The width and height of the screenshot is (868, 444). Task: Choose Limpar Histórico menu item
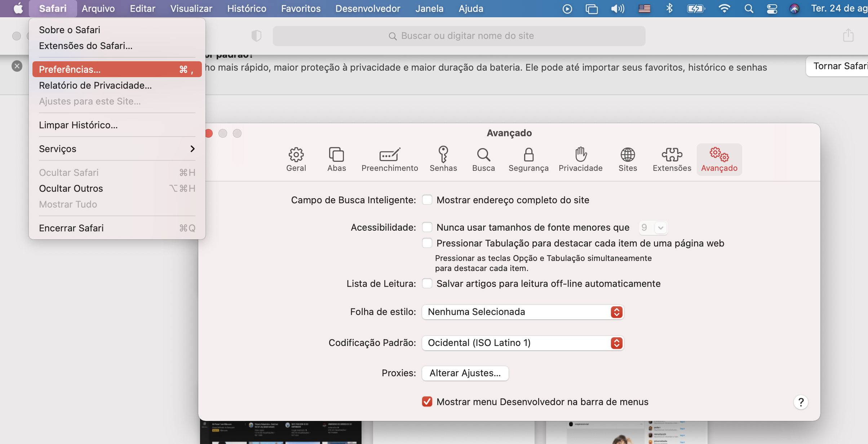coord(117,125)
